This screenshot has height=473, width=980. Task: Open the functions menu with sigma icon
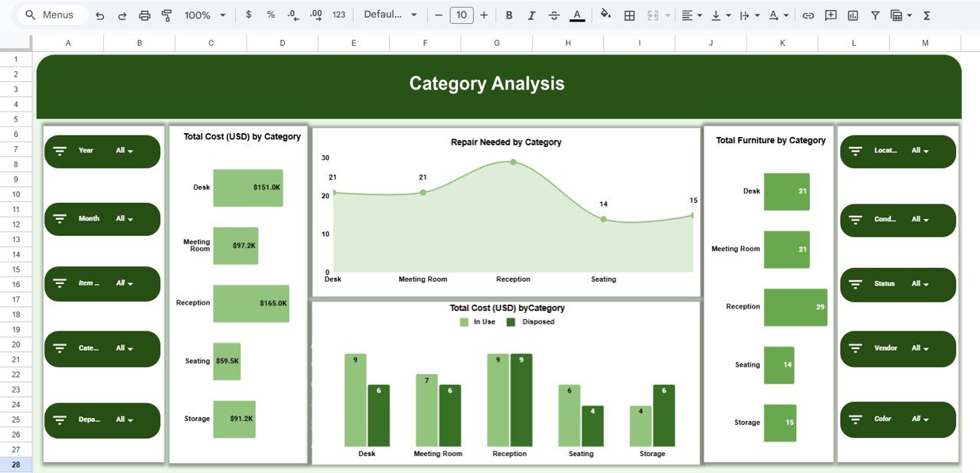926,14
